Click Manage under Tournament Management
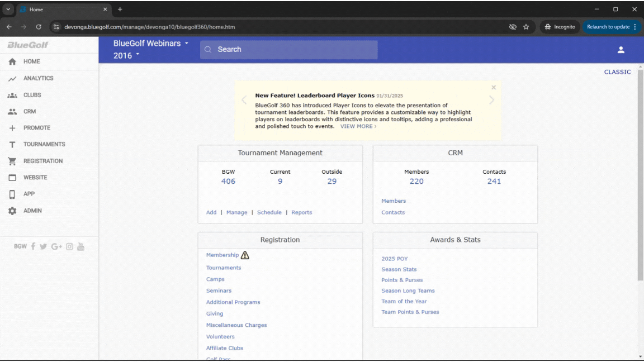The height and width of the screenshot is (362, 644). point(237,213)
